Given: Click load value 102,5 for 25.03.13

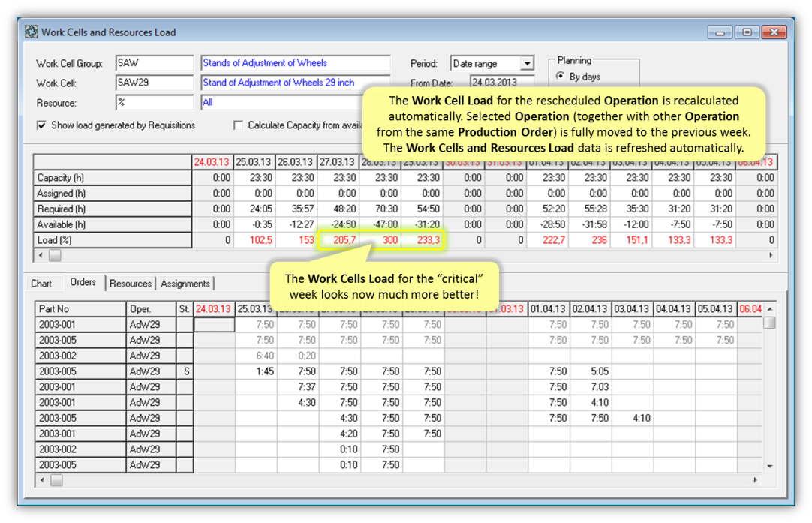Looking at the screenshot, I should 254,240.
